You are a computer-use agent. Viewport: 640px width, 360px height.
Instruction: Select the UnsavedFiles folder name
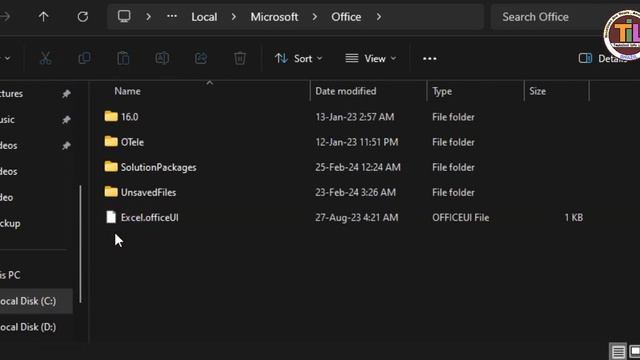tap(148, 192)
